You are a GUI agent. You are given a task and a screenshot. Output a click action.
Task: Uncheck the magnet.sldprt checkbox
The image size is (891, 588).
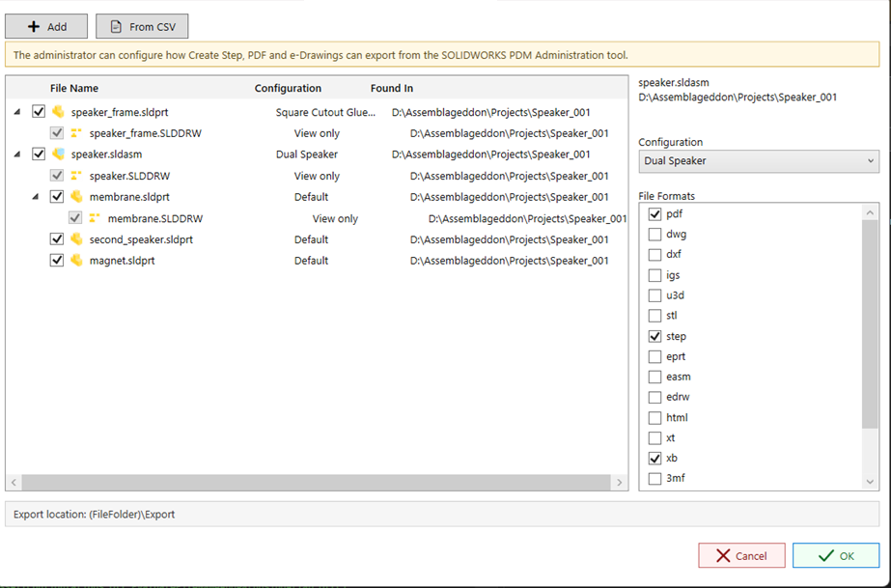point(56,260)
